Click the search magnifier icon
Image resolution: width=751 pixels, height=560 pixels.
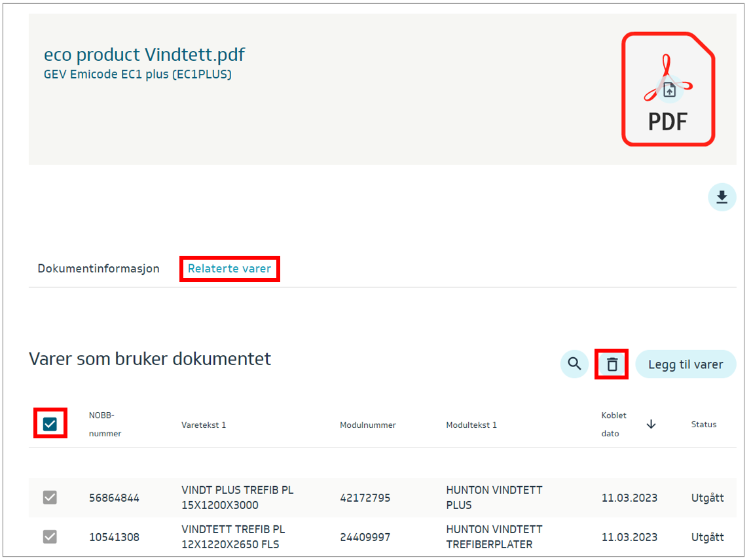574,364
